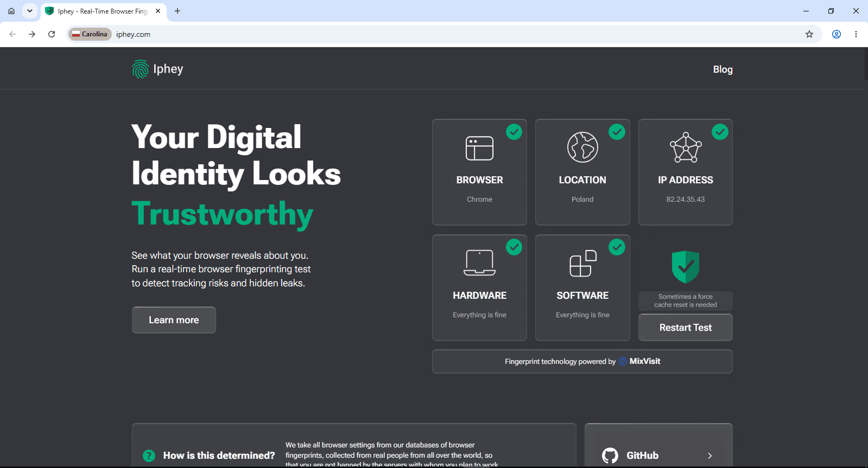The width and height of the screenshot is (868, 468).
Task: Click the green check badge on Hardware card
Action: 514,247
